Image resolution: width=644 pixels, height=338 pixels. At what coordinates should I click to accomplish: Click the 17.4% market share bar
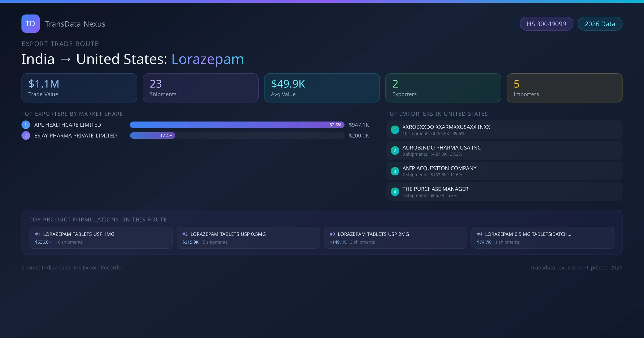152,135
